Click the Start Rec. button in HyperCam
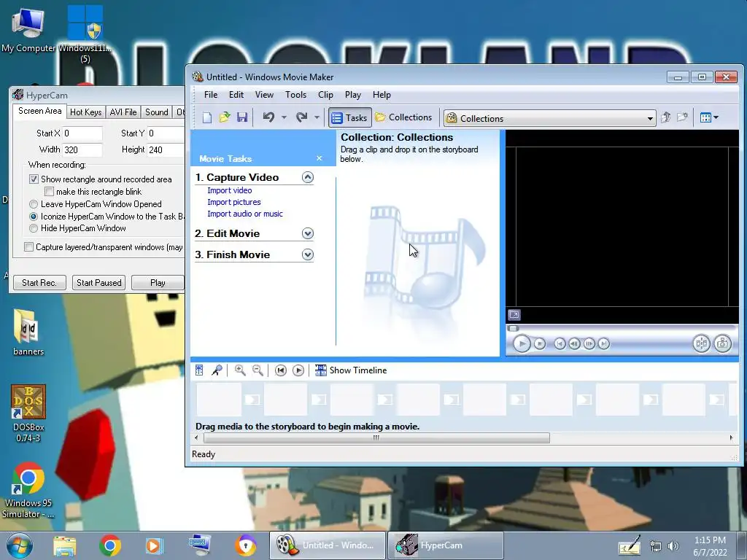The image size is (747, 560). tap(39, 282)
